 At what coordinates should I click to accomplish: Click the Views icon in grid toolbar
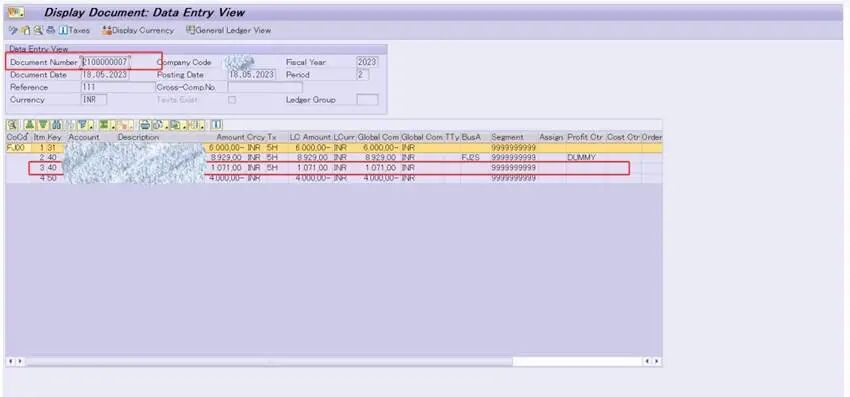[159, 125]
